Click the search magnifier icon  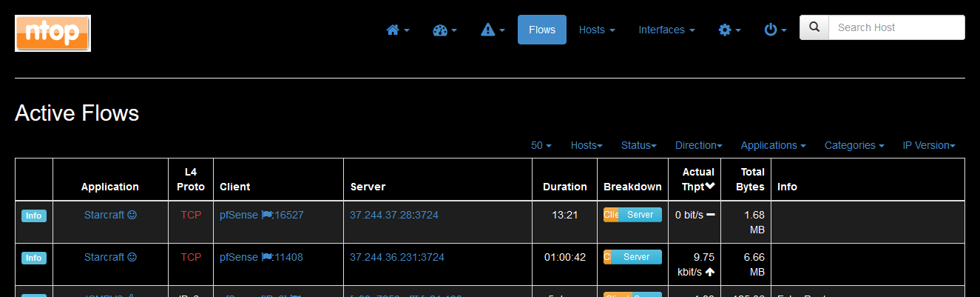point(814,27)
